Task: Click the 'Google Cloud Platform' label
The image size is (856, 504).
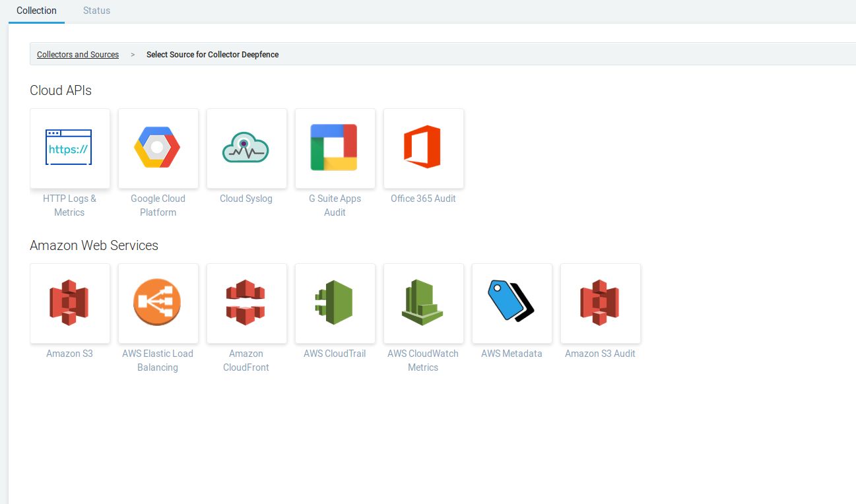Action: coord(158,205)
